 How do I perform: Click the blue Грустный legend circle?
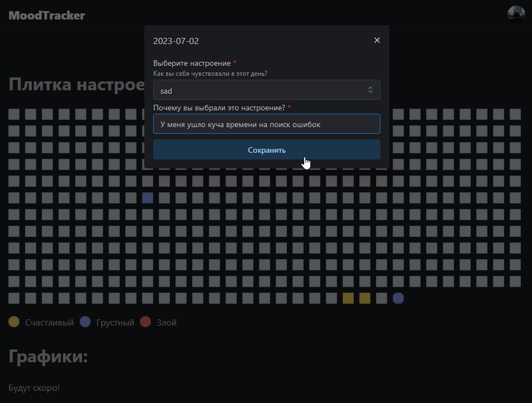[85, 322]
